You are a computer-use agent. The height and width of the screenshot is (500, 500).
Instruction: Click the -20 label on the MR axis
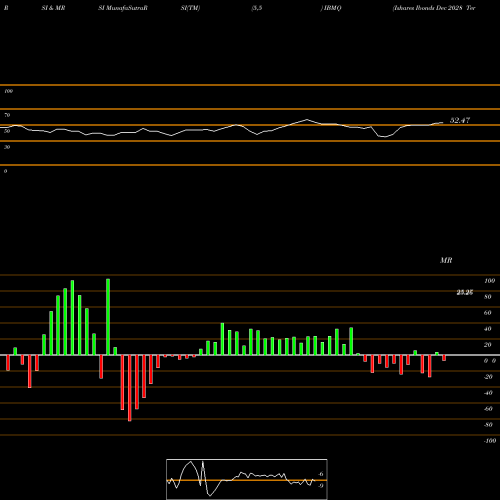tap(488, 377)
